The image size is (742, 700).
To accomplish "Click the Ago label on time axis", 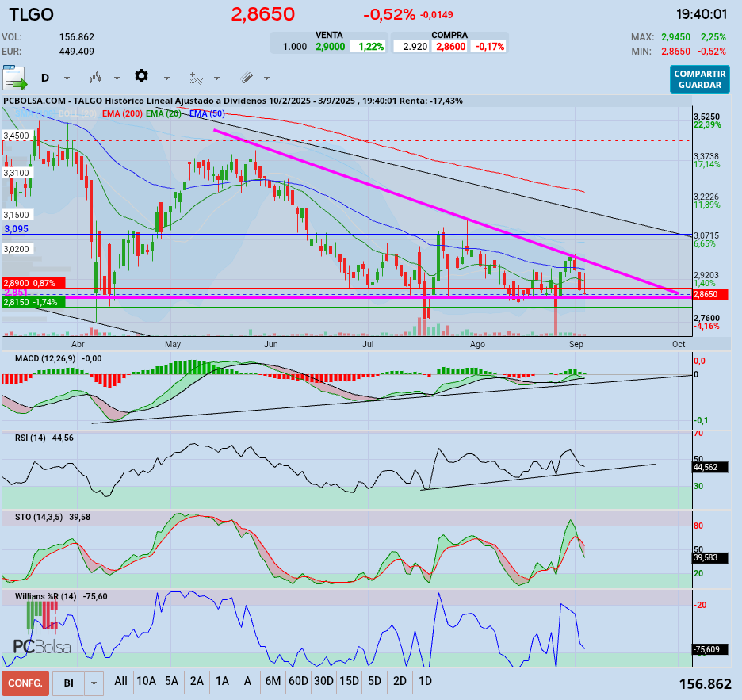I will (x=477, y=344).
